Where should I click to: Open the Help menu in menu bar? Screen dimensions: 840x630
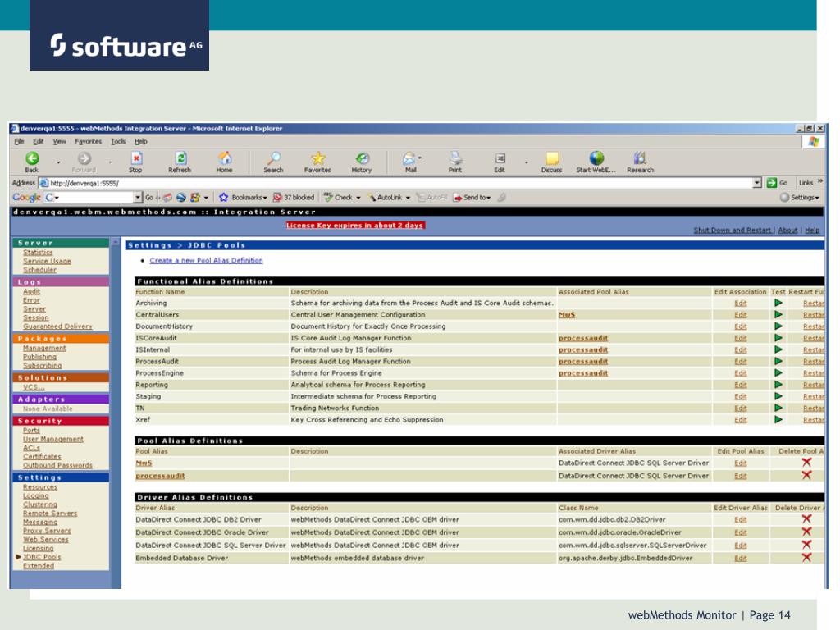140,141
